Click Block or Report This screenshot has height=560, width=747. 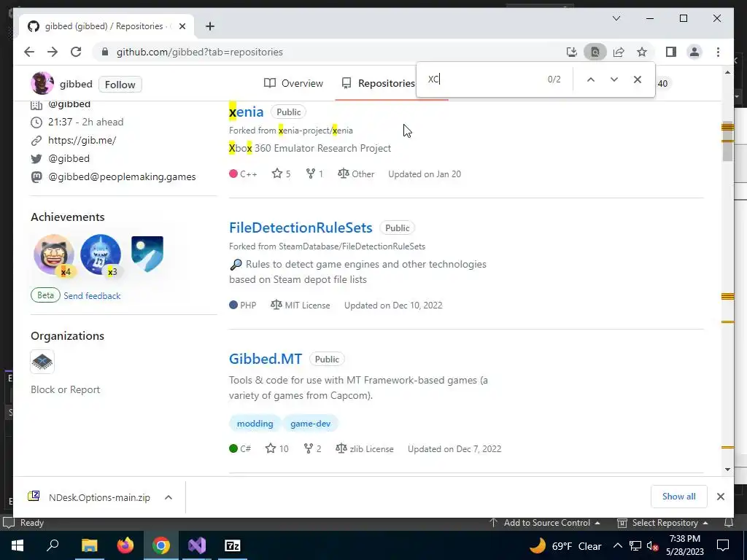click(x=65, y=389)
